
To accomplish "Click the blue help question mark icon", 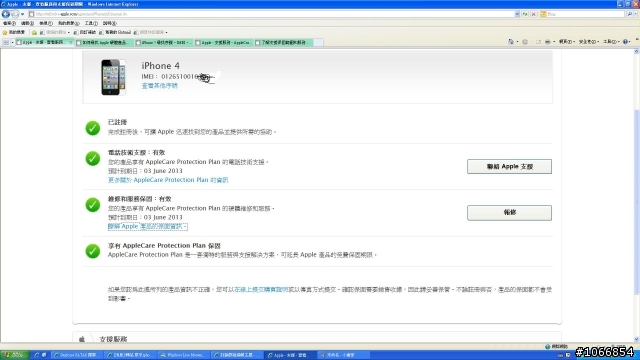I will pos(626,42).
